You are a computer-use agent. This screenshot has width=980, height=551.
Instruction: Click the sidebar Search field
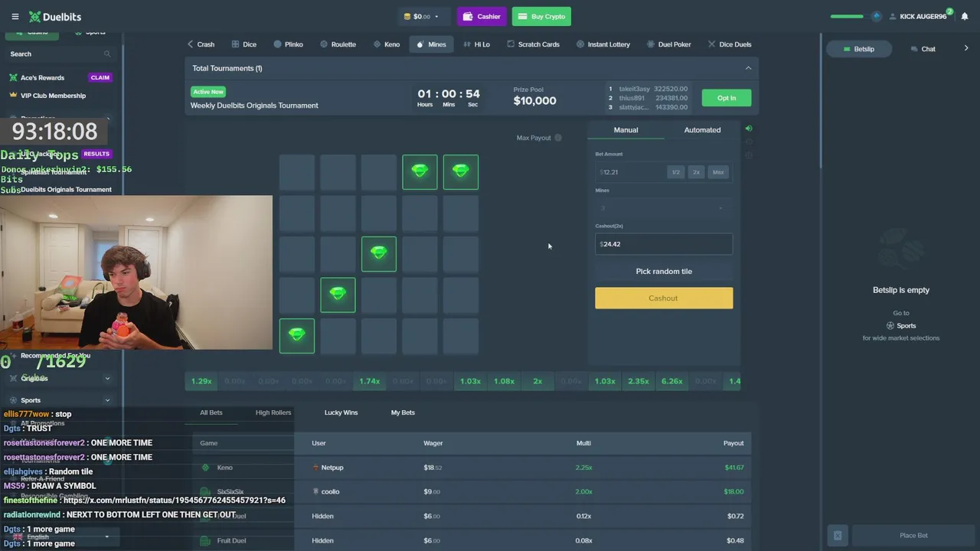(60, 54)
